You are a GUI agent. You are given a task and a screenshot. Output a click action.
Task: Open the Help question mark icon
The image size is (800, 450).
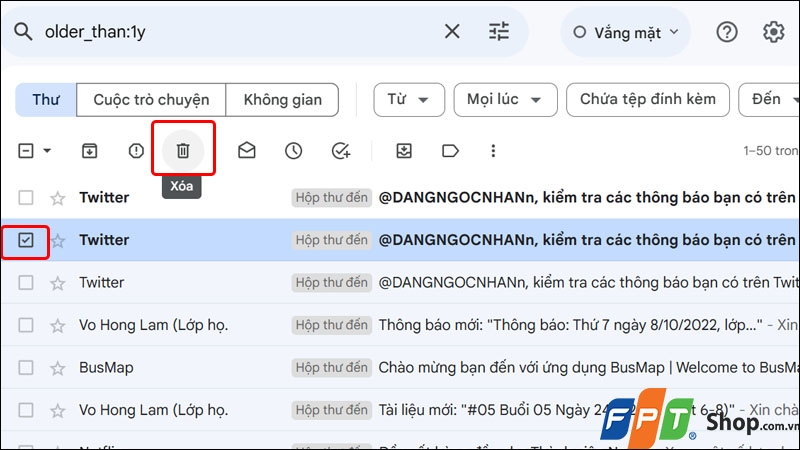click(x=727, y=32)
